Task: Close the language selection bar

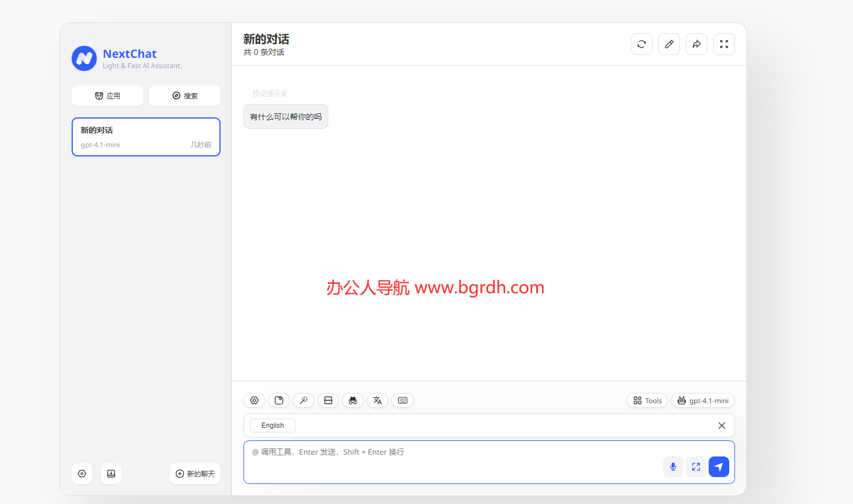Action: coord(722,426)
